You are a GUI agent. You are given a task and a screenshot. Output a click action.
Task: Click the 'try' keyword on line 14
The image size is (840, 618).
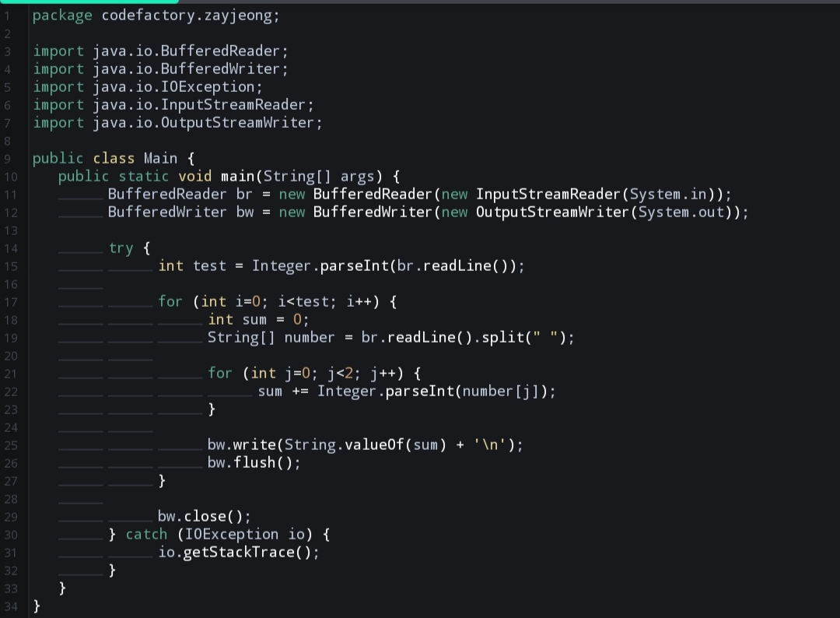pyautogui.click(x=121, y=249)
